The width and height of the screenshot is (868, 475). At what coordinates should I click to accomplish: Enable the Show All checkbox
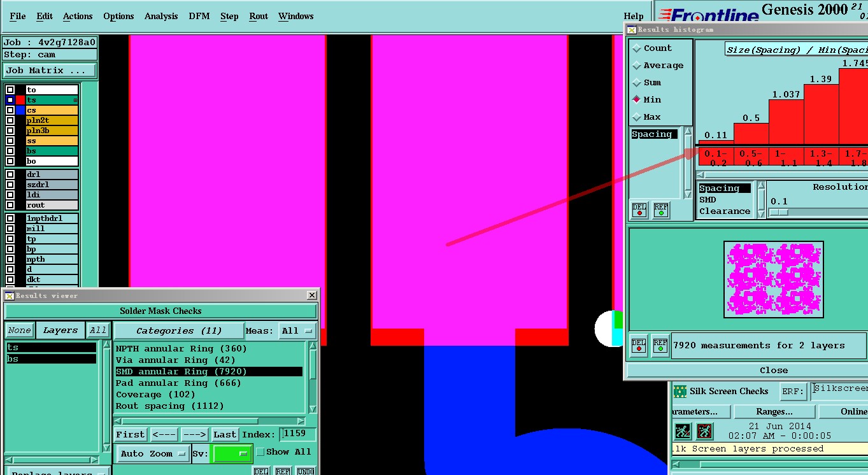(x=260, y=452)
